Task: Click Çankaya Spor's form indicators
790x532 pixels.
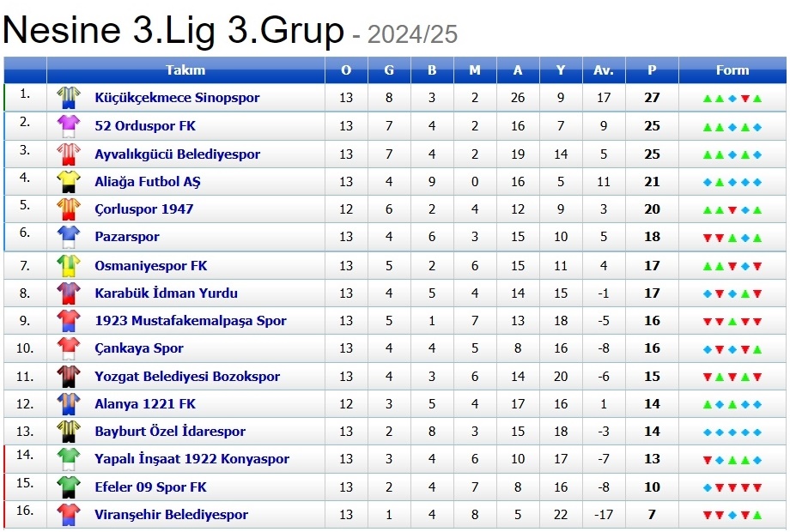Action: [x=732, y=349]
